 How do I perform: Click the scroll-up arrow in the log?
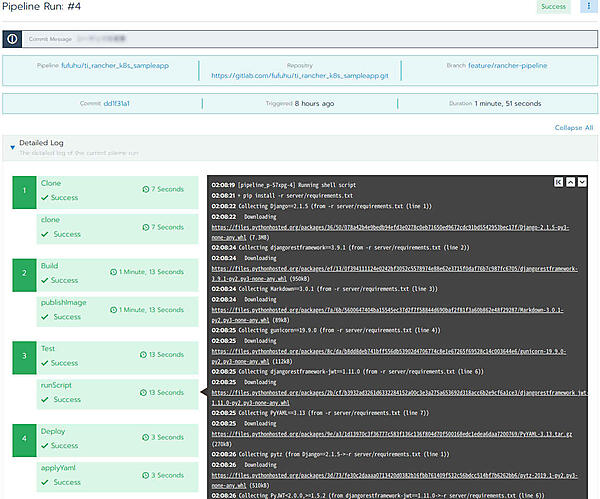coord(571,182)
